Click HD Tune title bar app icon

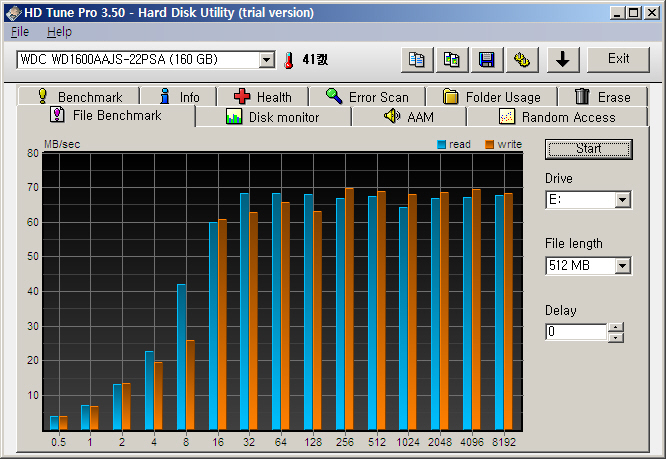tap(14, 13)
